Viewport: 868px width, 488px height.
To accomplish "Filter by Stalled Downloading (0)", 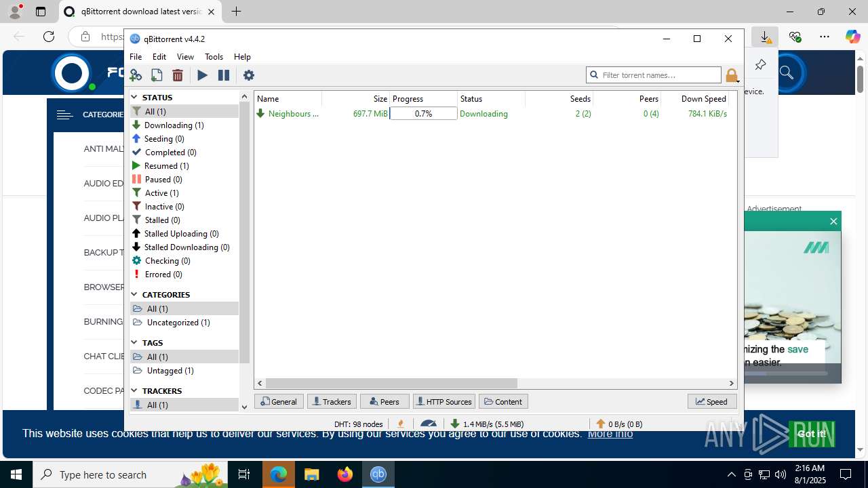I will (x=184, y=247).
